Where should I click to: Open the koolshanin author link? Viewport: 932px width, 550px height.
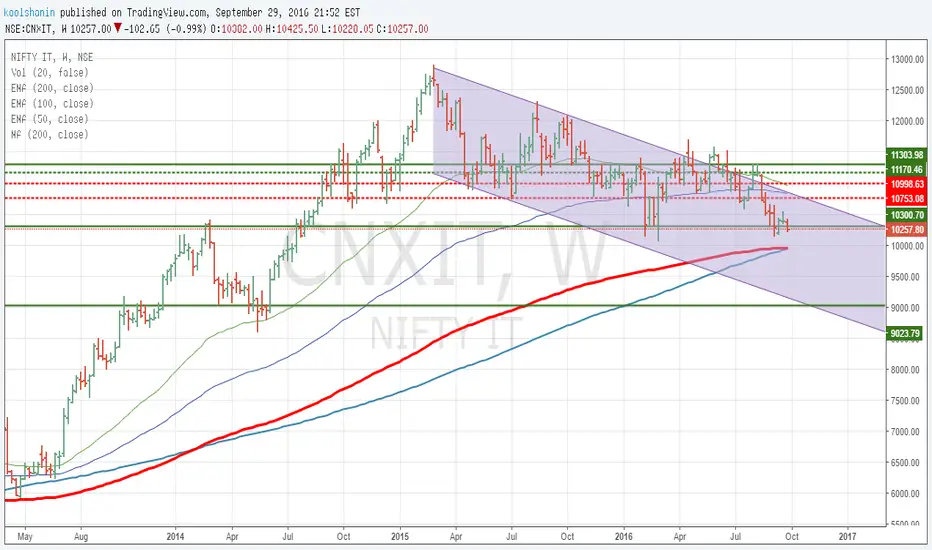point(30,12)
